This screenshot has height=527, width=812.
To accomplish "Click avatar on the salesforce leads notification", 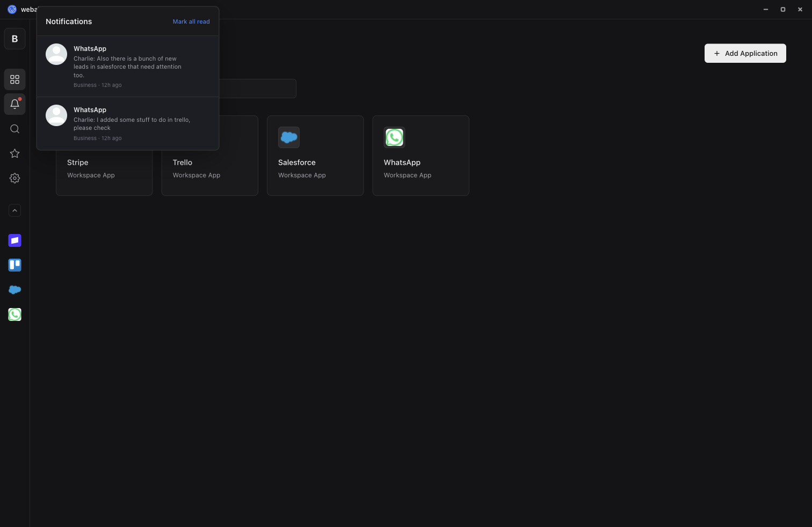I will tap(56, 54).
